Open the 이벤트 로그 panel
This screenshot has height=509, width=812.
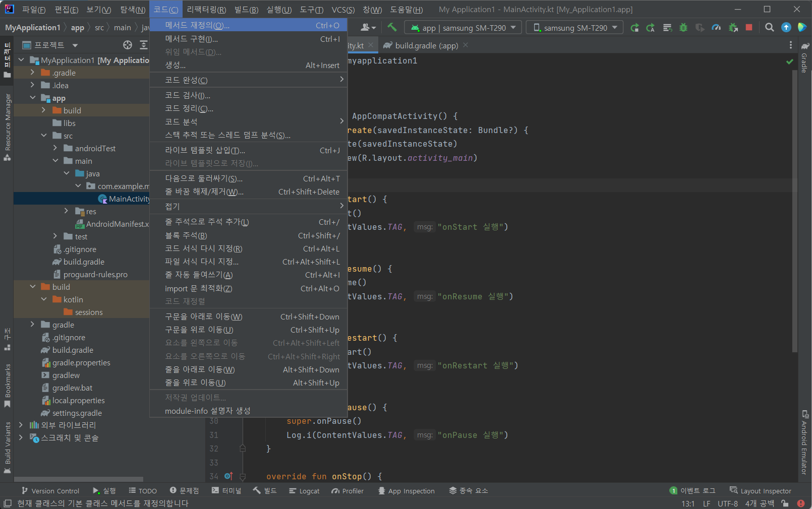pos(692,491)
